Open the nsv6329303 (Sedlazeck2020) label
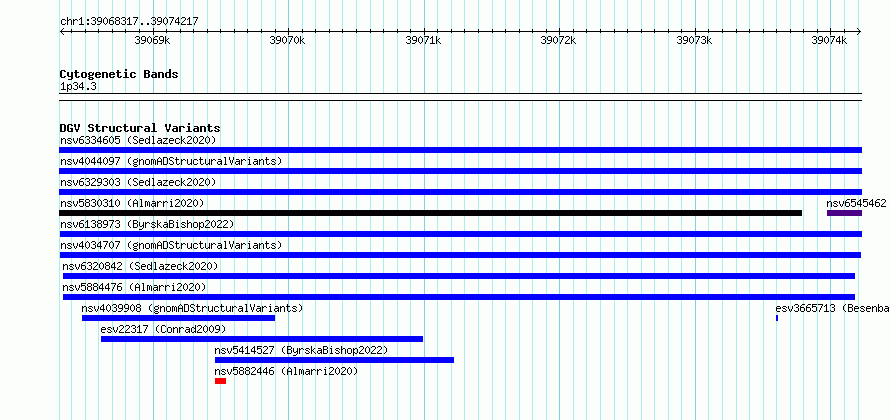 click(x=138, y=182)
